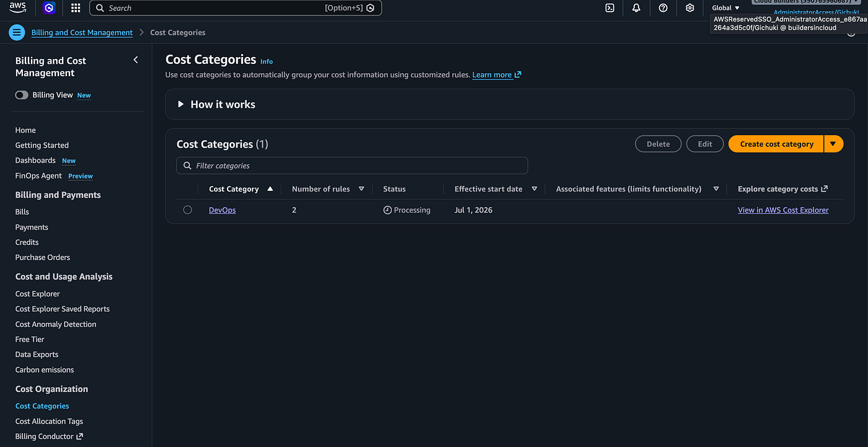Click the Edit button
This screenshot has height=447, width=868.
705,144
